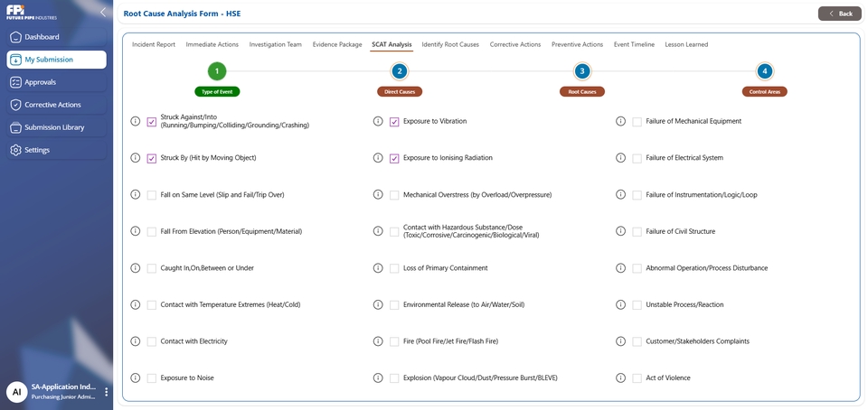Uncheck Struck By (Hit by Moving Object)
The width and height of the screenshot is (868, 410).
152,158
